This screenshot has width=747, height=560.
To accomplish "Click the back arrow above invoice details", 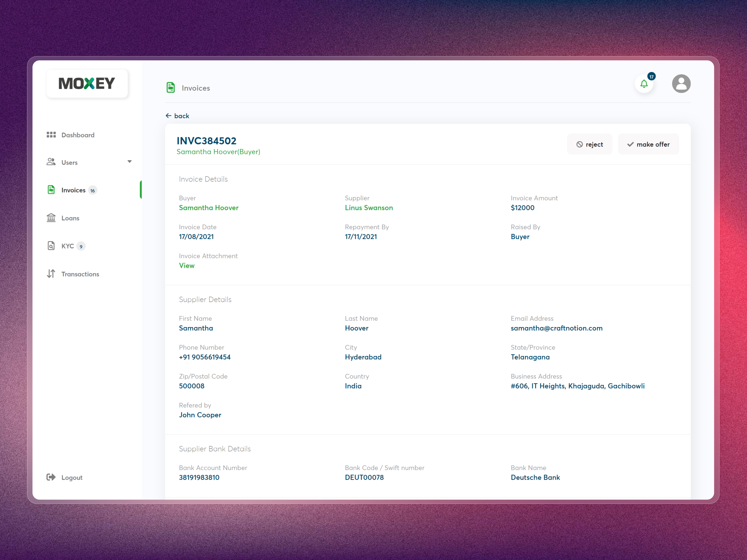I will pos(169,115).
